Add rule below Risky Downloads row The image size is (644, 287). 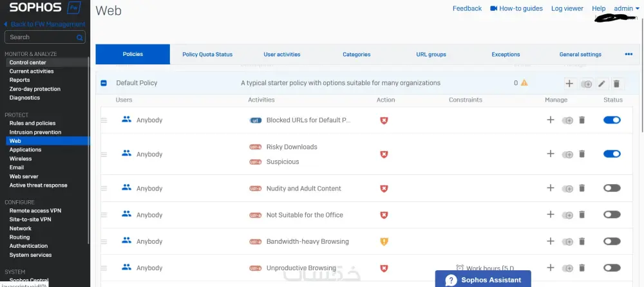(551, 154)
